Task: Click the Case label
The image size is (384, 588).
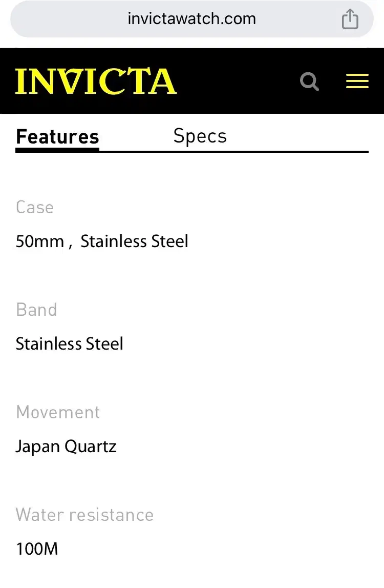Action: pos(35,207)
